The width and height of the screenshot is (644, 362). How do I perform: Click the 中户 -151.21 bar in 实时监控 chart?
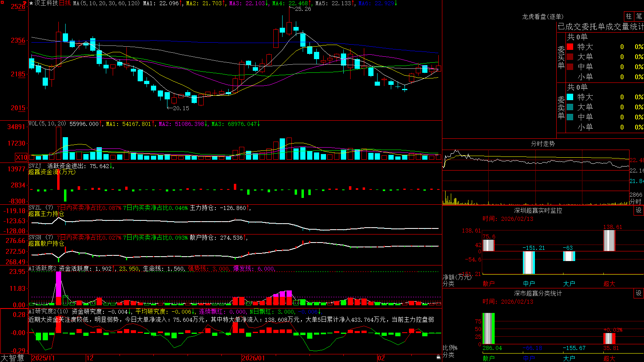click(x=529, y=263)
